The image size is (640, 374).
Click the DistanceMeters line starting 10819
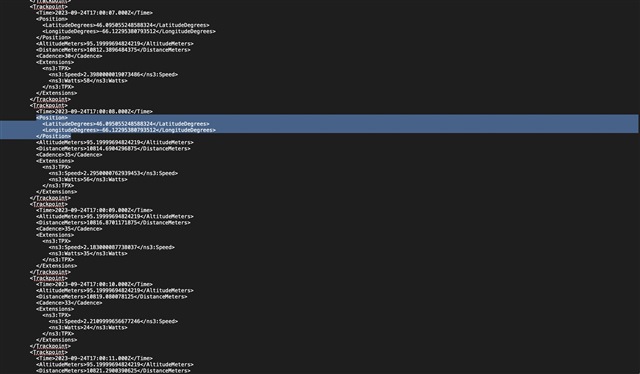(x=111, y=296)
